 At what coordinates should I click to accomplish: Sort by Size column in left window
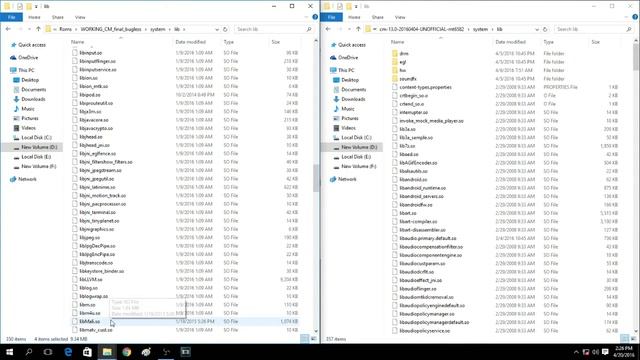click(x=276, y=42)
